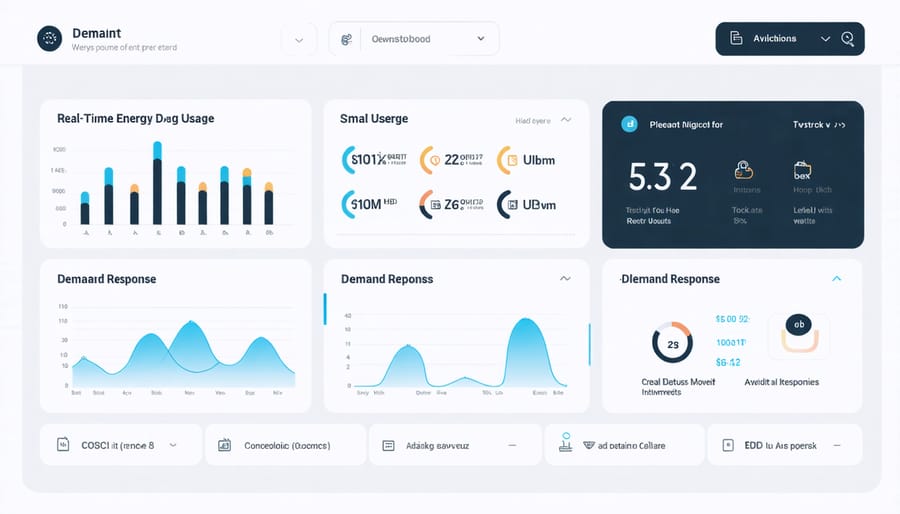Click the Real-Time Energy Usage title
The width and height of the screenshot is (900, 514).
pyautogui.click(x=135, y=118)
